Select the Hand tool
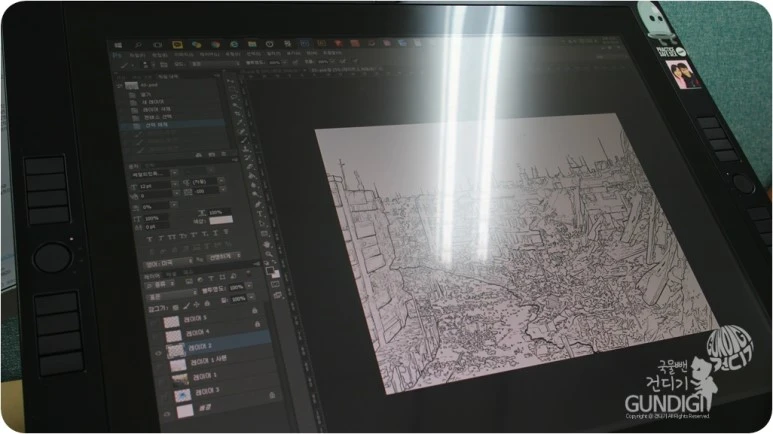The width and height of the screenshot is (773, 434). 266,245
